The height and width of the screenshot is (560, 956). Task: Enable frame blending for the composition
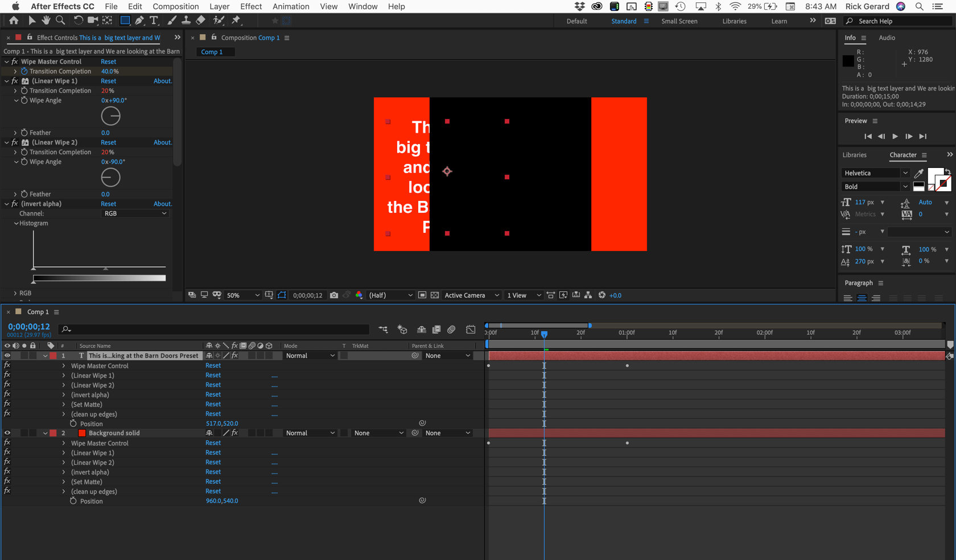436,330
